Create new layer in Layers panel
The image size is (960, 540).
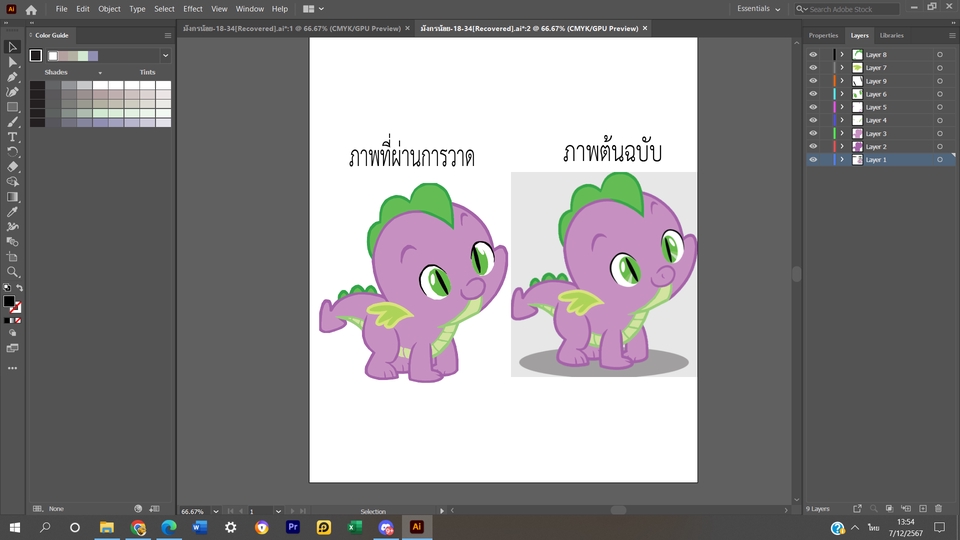click(923, 509)
